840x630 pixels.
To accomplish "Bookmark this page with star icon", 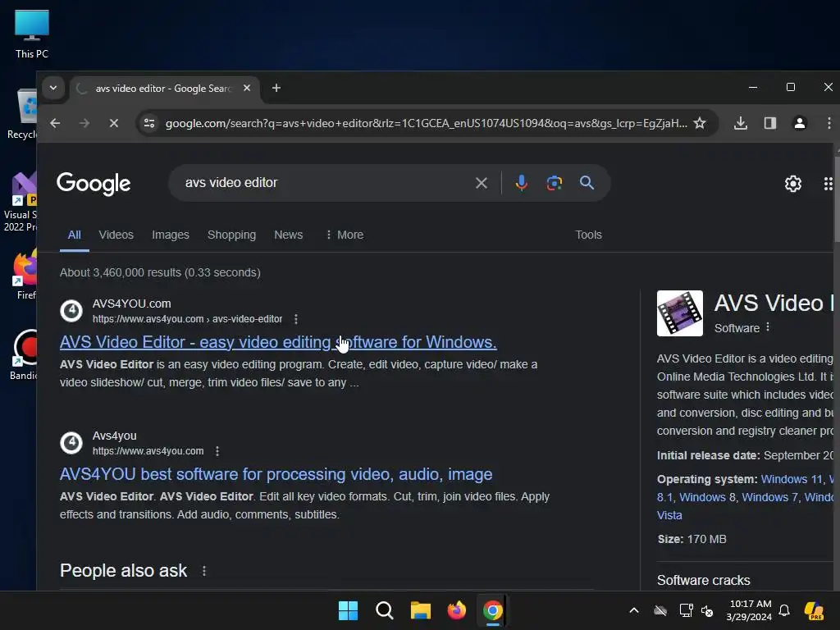I will click(x=700, y=123).
